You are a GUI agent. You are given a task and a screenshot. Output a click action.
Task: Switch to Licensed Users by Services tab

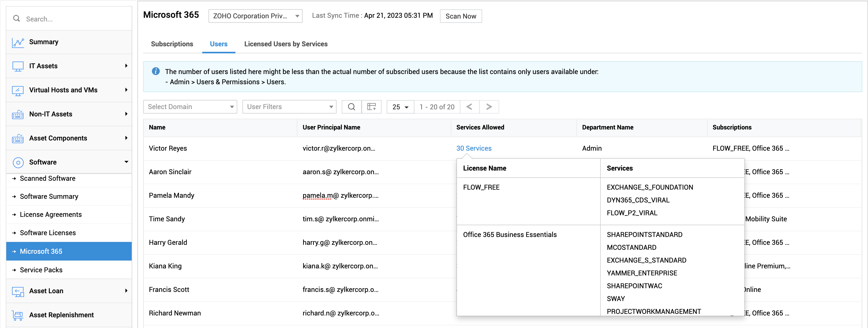click(x=286, y=44)
